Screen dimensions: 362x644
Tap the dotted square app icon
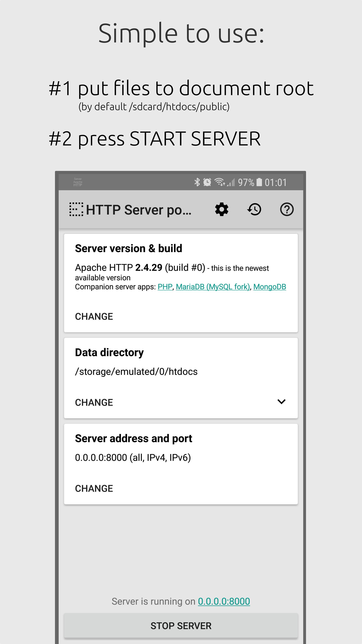(76, 209)
